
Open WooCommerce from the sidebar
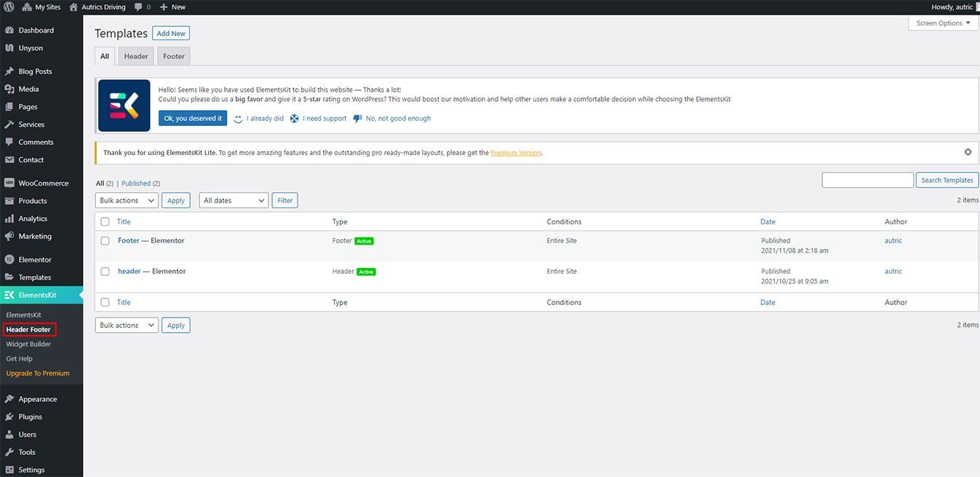tap(43, 184)
